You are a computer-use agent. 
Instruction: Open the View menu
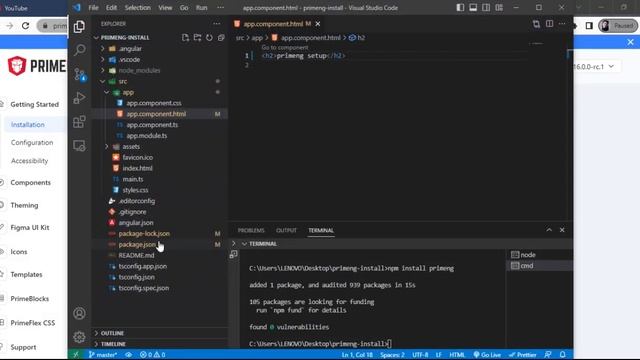coord(165,8)
